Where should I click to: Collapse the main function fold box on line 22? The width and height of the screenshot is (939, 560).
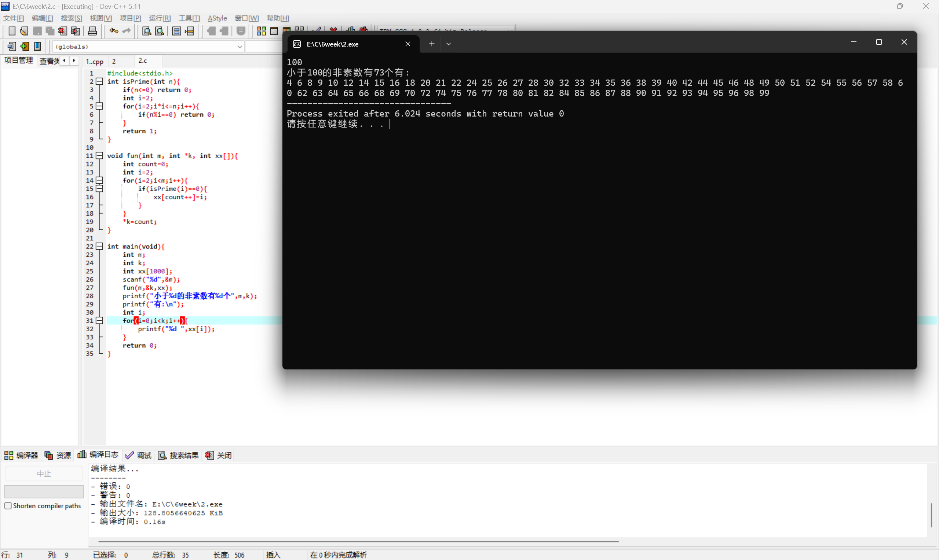99,246
